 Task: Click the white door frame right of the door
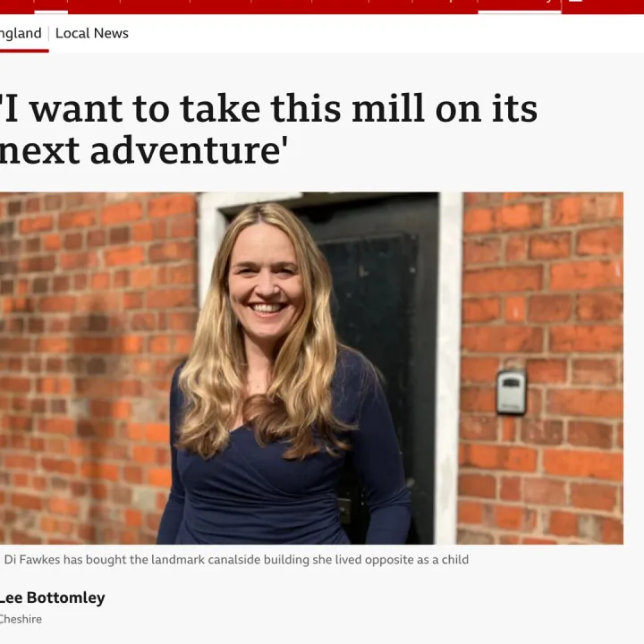(x=449, y=368)
